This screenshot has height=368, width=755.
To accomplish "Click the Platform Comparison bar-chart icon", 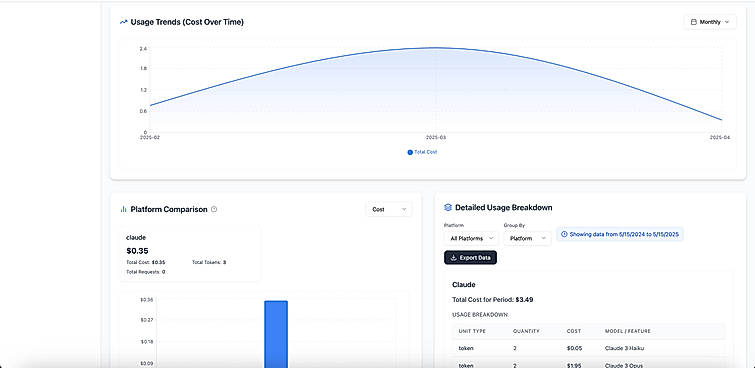I will 123,210.
